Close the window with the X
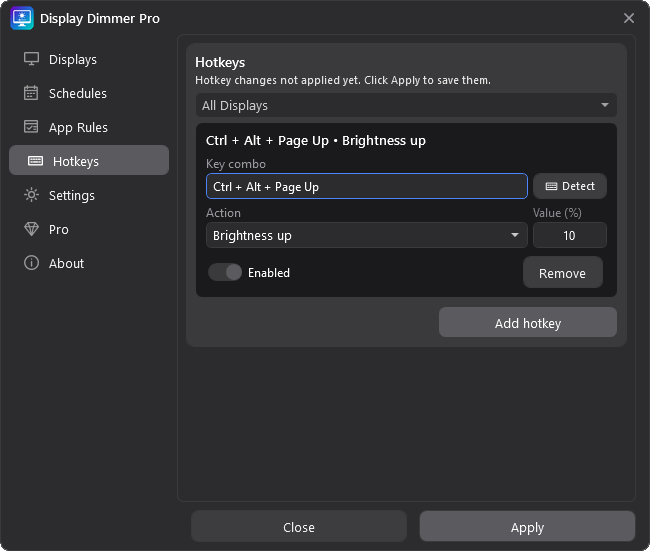This screenshot has height=551, width=650. point(628,18)
